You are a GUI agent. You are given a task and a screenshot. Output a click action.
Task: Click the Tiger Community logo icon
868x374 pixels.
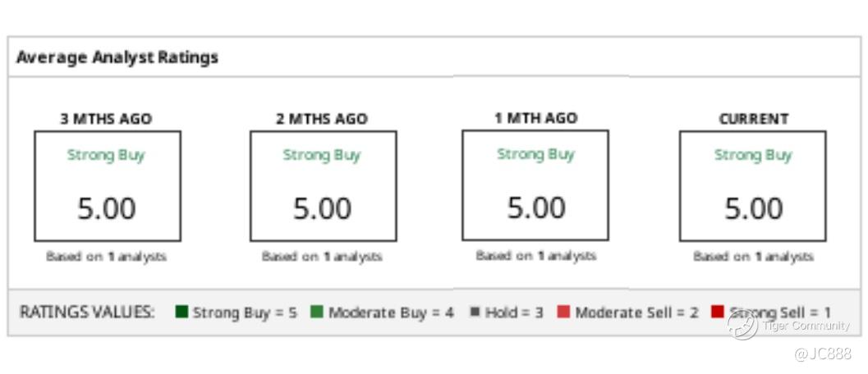coord(742,325)
